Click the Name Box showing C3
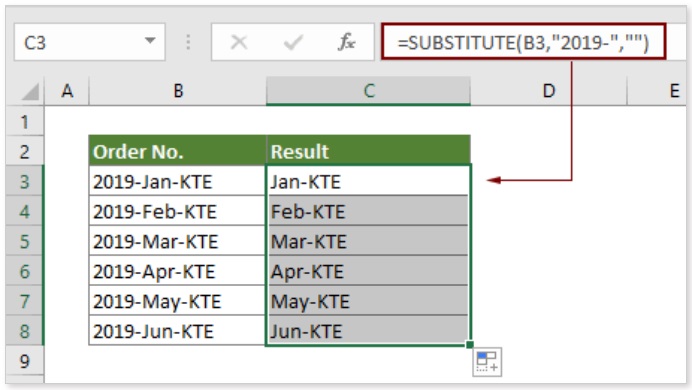This screenshot has height=390, width=692. coord(90,42)
